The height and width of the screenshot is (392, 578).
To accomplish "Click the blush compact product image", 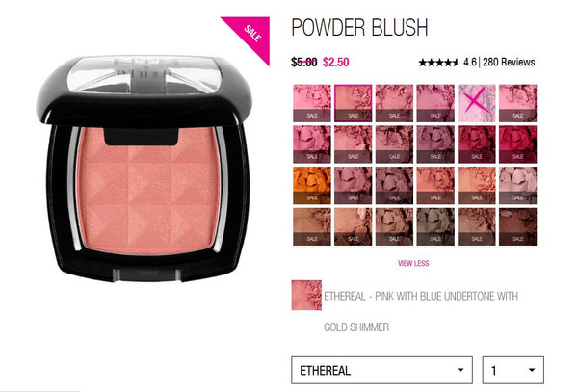I will (x=145, y=168).
